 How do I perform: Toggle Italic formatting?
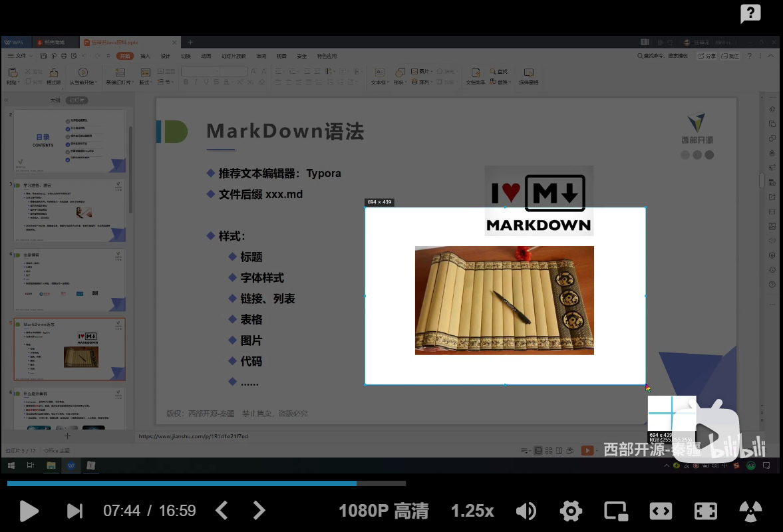click(196, 82)
